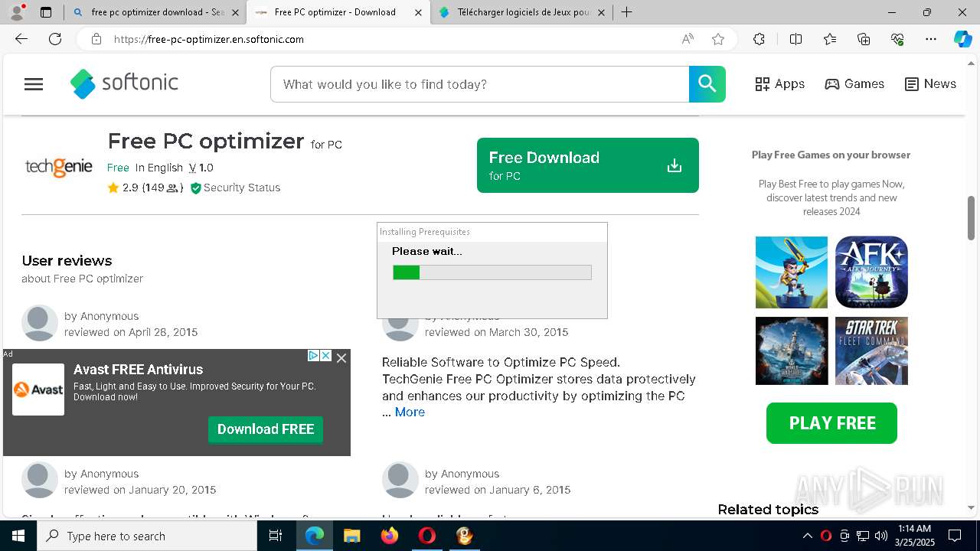Click the browser address bar URL
This screenshot has height=551, width=980.
click(209, 39)
